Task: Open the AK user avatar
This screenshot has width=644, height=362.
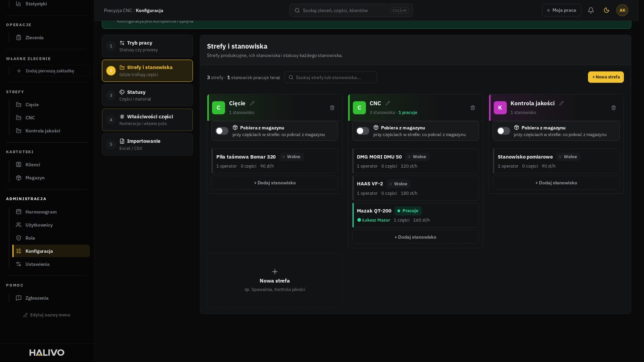Action: point(622,10)
